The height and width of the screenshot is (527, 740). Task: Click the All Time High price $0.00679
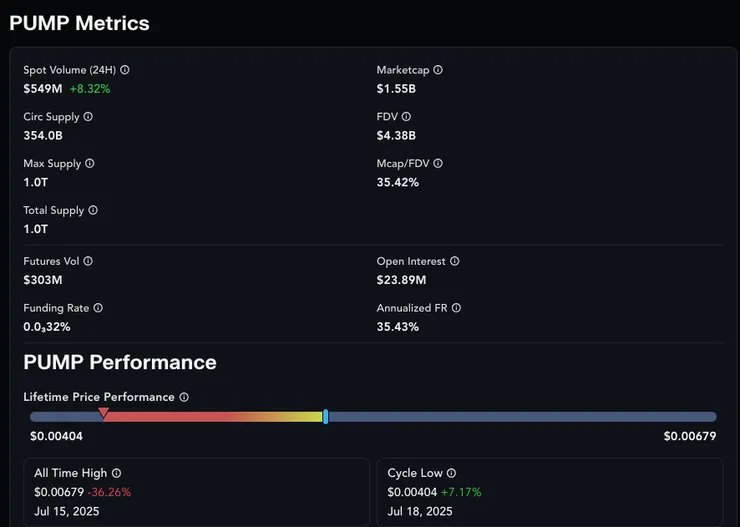pyautogui.click(x=58, y=492)
